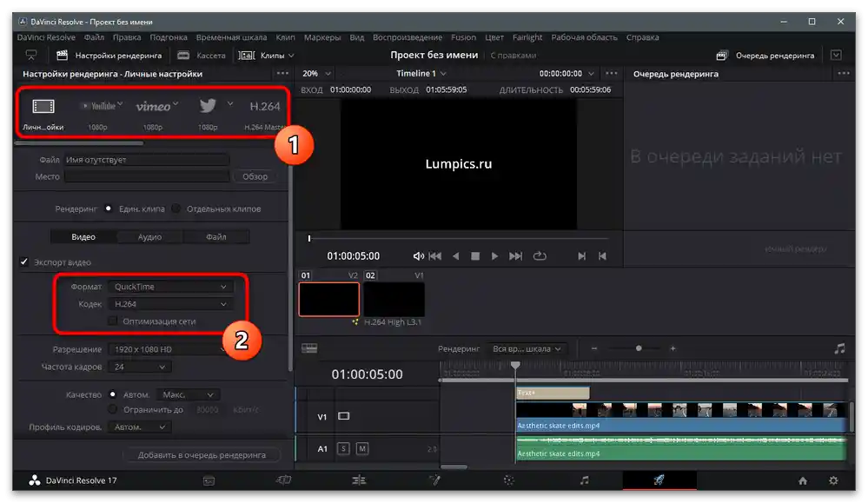Switch to the Файл settings tab
Screen dimensions: 868x503
point(215,237)
